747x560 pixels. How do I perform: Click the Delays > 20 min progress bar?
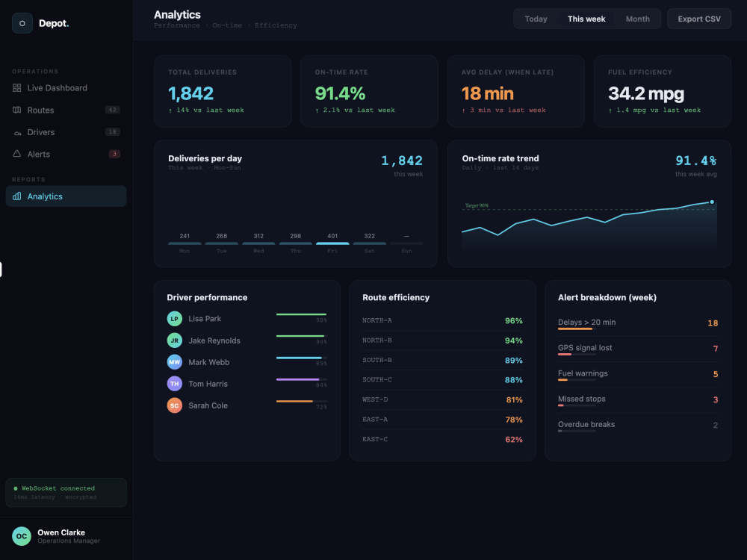[x=577, y=329]
